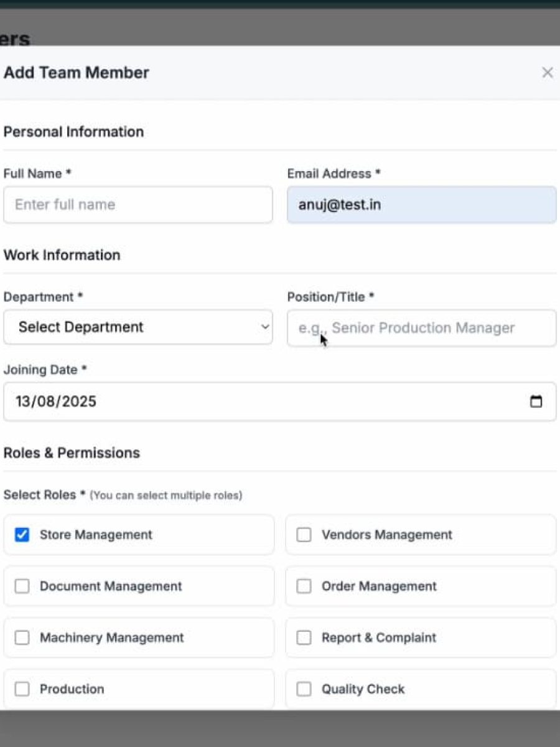Close the Add Team Member dialog
Image resolution: width=560 pixels, height=747 pixels.
pyautogui.click(x=547, y=73)
